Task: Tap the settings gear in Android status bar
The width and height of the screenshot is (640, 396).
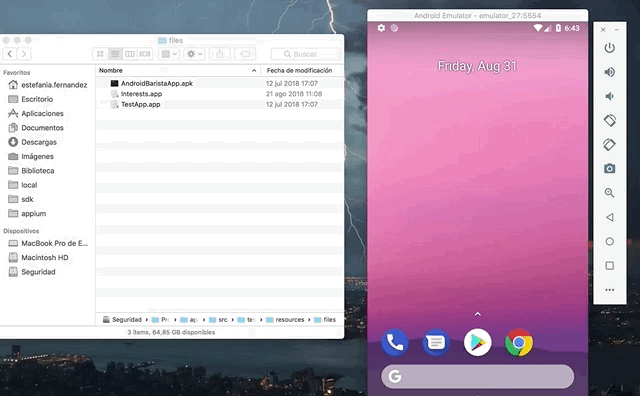Action: point(381,28)
